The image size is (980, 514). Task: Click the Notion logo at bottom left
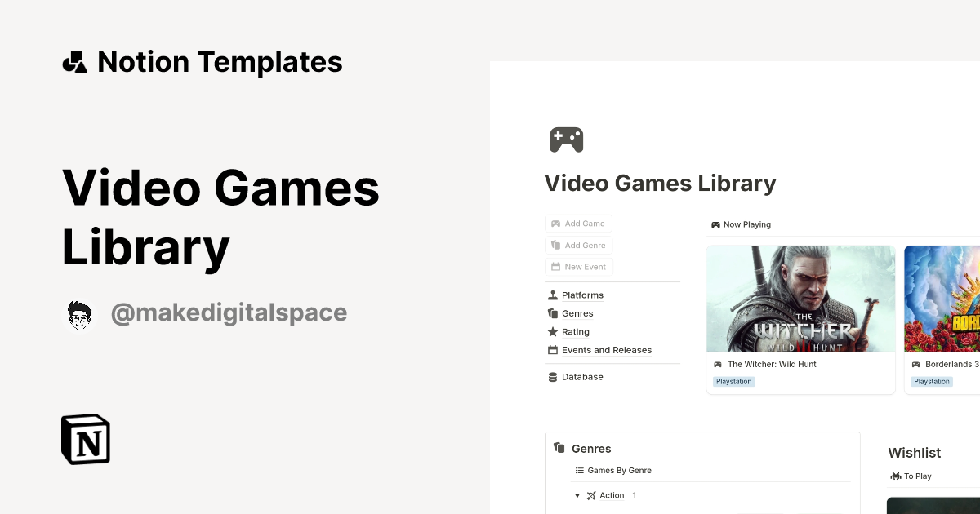pos(84,439)
